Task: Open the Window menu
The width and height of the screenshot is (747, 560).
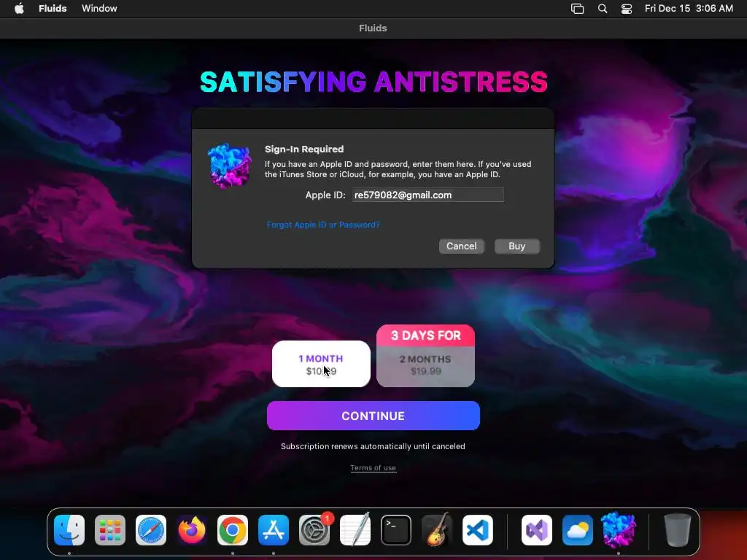Action: (x=99, y=8)
